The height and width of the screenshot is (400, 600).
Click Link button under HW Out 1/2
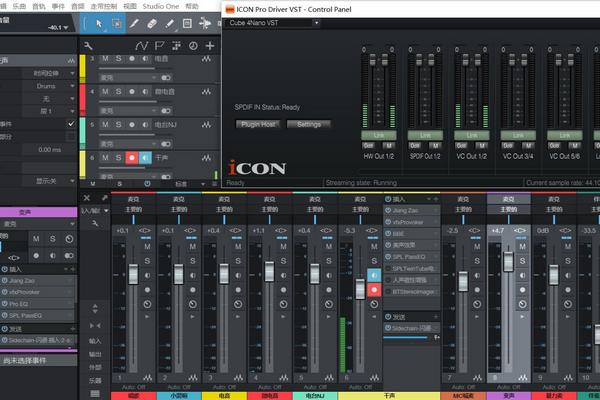(379, 135)
